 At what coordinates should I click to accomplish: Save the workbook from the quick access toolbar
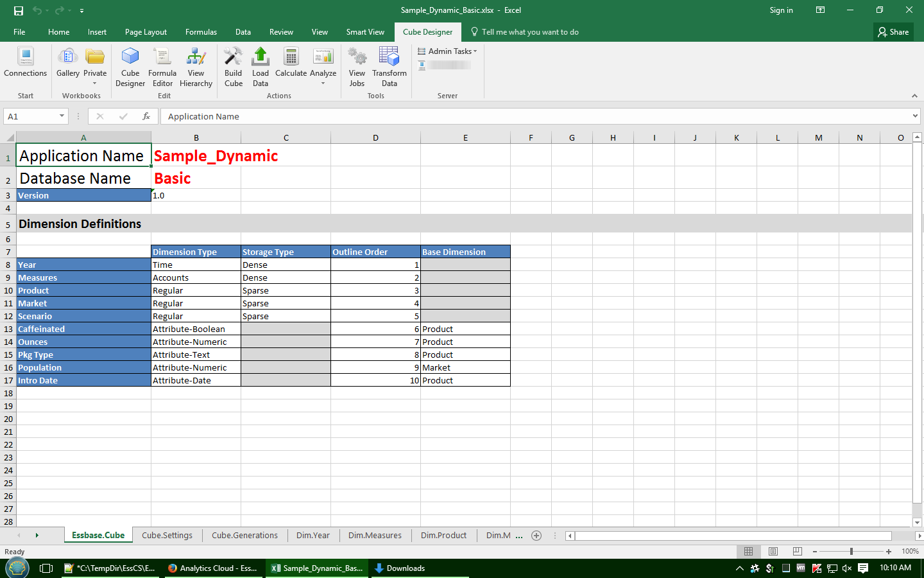point(19,10)
